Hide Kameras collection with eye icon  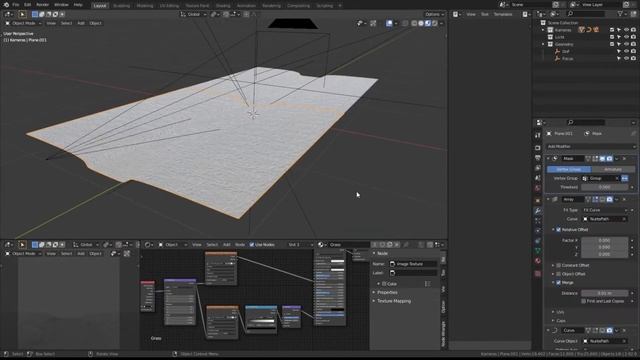626,30
